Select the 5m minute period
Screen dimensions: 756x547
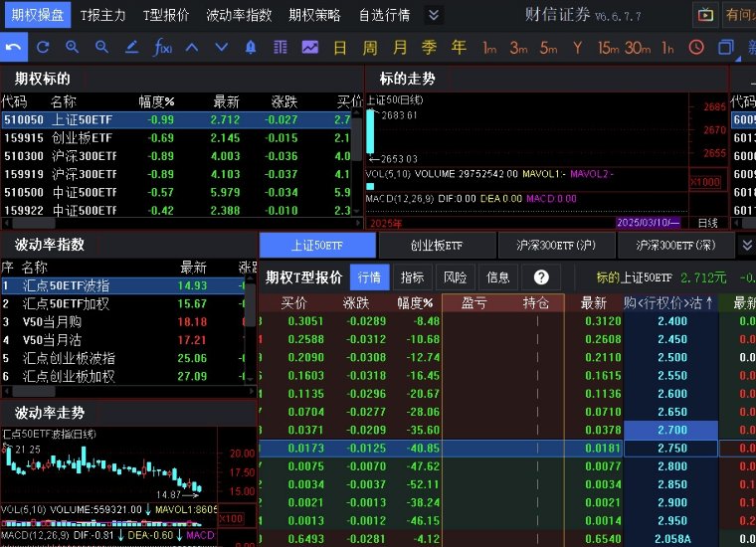tap(549, 48)
